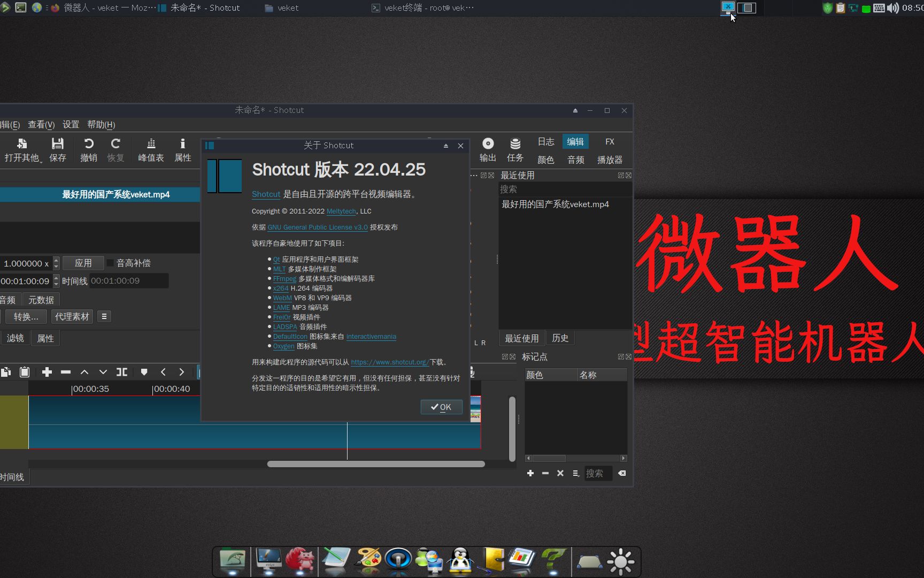Image resolution: width=924 pixels, height=578 pixels.
Task: Open the https://www.shotcut.org/ link
Action: tap(390, 362)
